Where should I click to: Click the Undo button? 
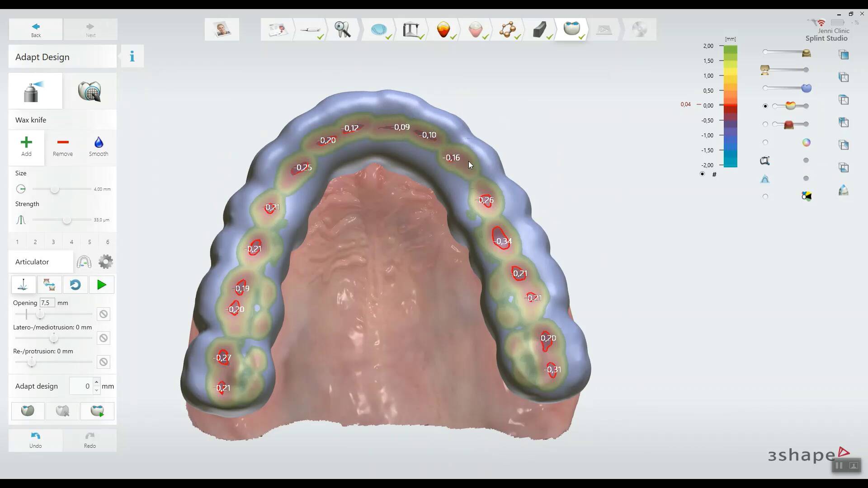(x=36, y=440)
